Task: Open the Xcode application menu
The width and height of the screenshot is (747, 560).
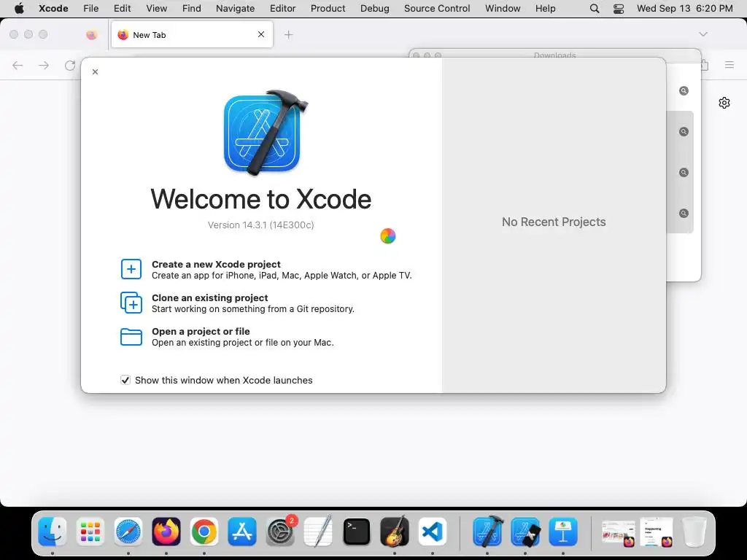Action: 53,9
